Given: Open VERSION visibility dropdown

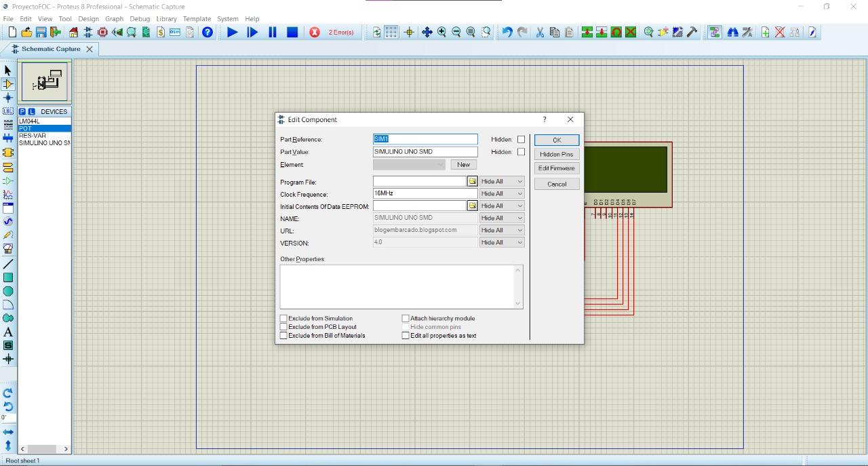Looking at the screenshot, I should [x=502, y=243].
